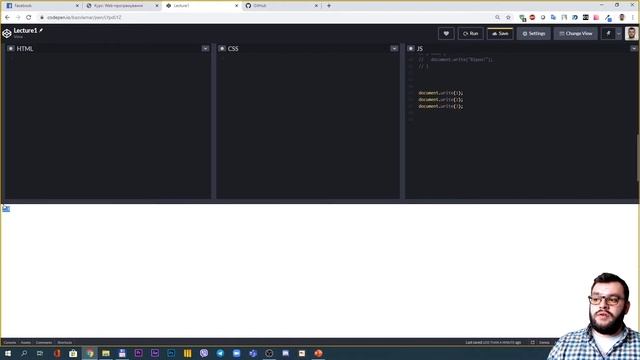Open Zoom from the taskbar

point(237,353)
